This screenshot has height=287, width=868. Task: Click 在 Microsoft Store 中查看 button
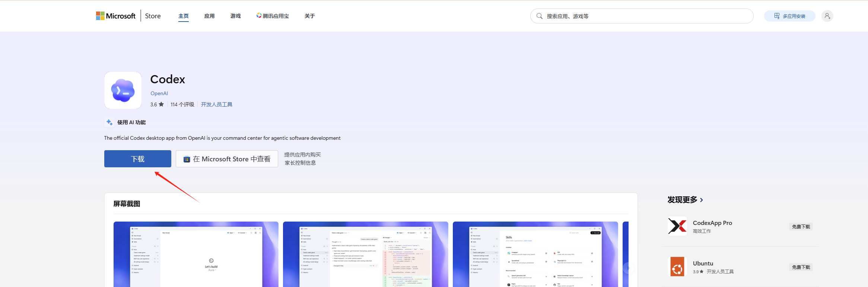(227, 159)
